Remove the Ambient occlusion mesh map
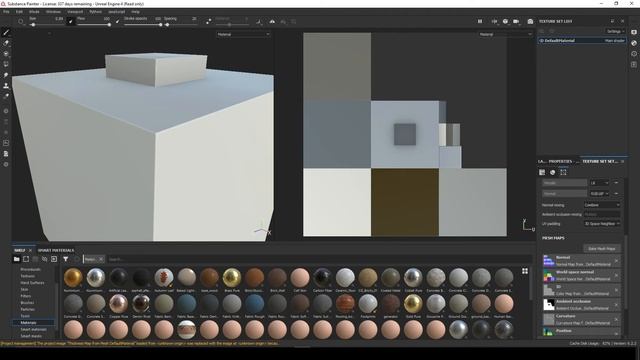This screenshot has height=360, width=640. click(x=616, y=304)
